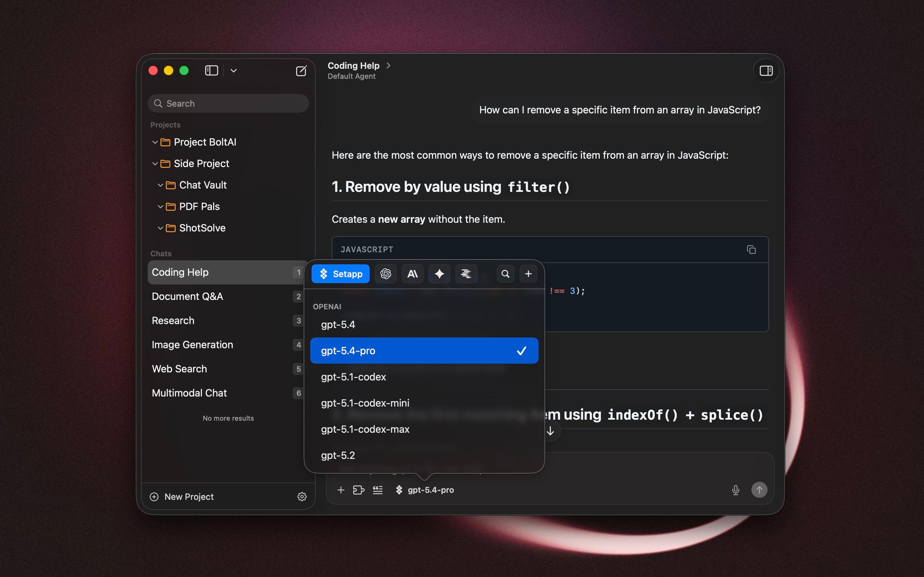Viewport: 924px width, 577px height.
Task: Switch to the Setapp provider tab
Action: pos(340,274)
